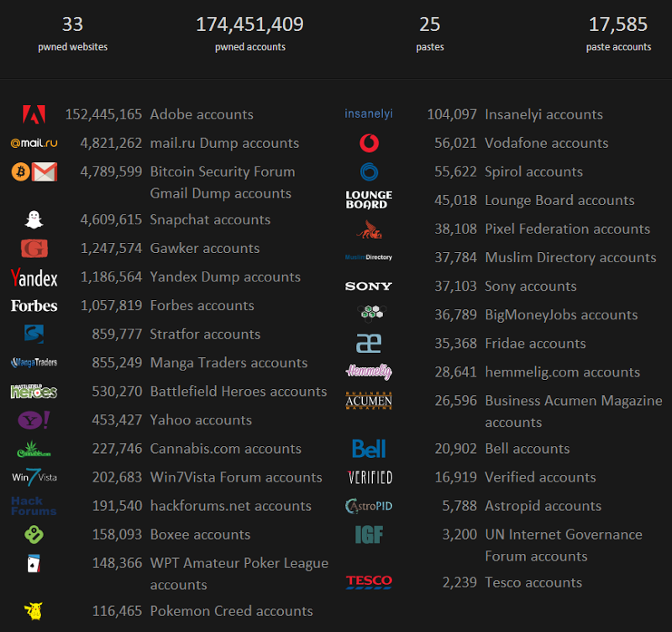Open Tesco accounts link
Viewport: 672px width, 632px height.
(x=533, y=582)
